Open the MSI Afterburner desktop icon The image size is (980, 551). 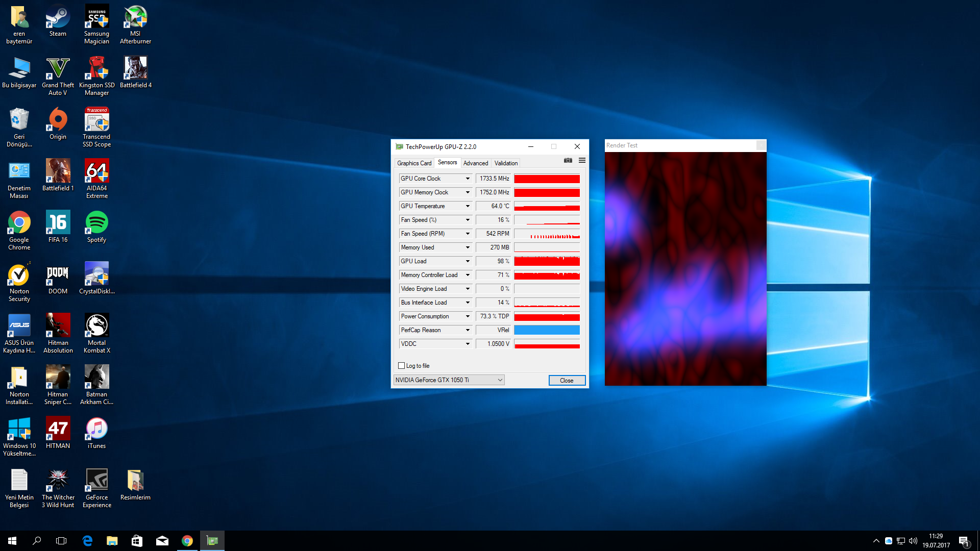coord(135,24)
